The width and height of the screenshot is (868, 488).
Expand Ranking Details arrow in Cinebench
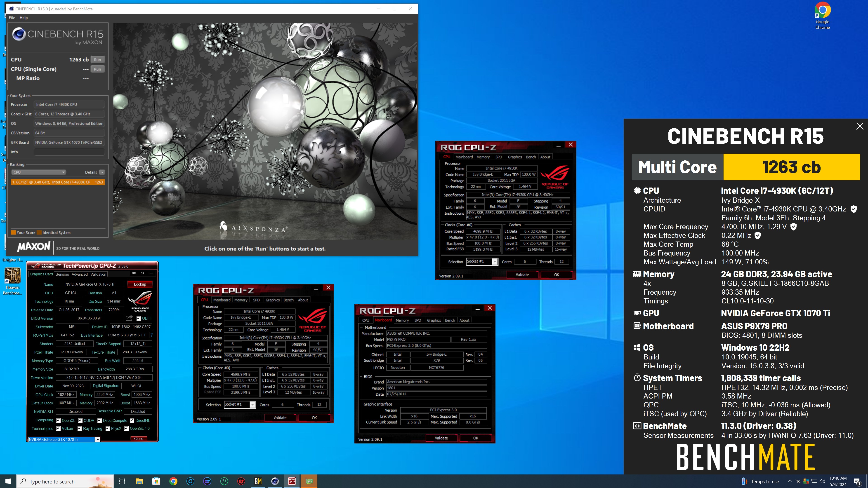click(x=102, y=172)
